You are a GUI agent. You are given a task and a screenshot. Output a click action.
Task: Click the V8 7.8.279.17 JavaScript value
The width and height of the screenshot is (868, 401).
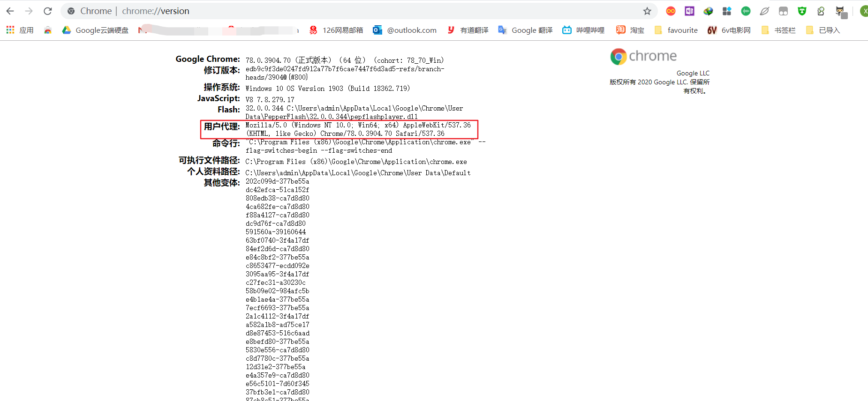[270, 100]
